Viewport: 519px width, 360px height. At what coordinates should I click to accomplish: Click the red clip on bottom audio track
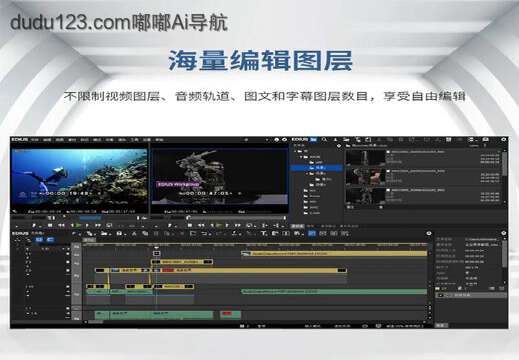pyautogui.click(x=227, y=313)
